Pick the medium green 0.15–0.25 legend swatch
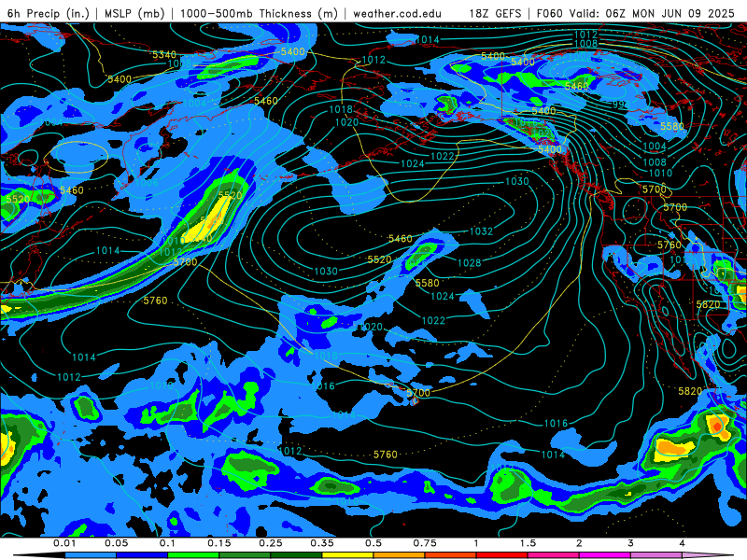The image size is (747, 560). tap(245, 555)
